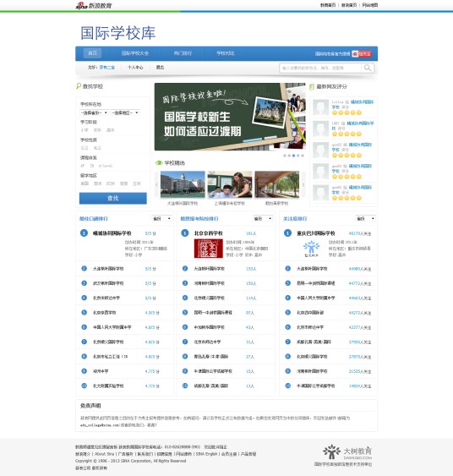This screenshot has height=476, width=453.
Task: Toggle the 小学 study stage filter
Action: (x=85, y=130)
